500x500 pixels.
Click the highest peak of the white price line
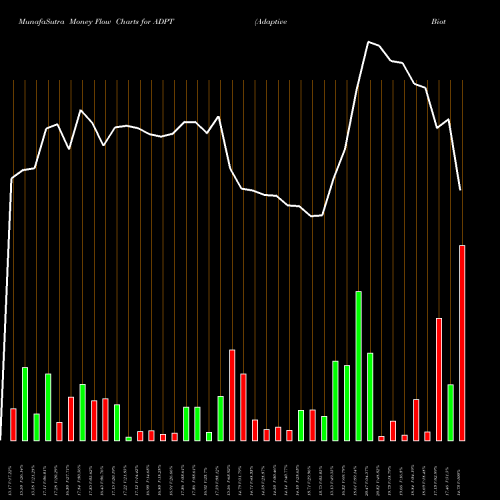[x=368, y=42]
